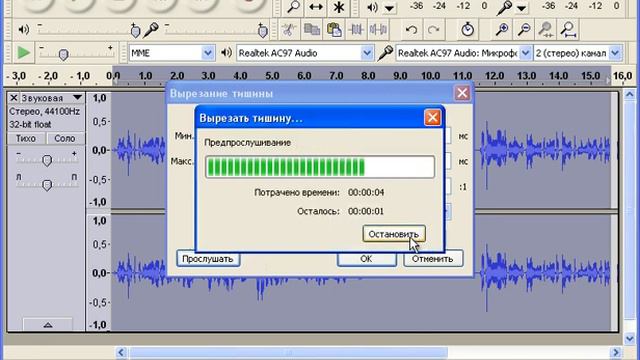Click the green preview progress bar
The width and height of the screenshot is (640, 360).
pyautogui.click(x=320, y=167)
